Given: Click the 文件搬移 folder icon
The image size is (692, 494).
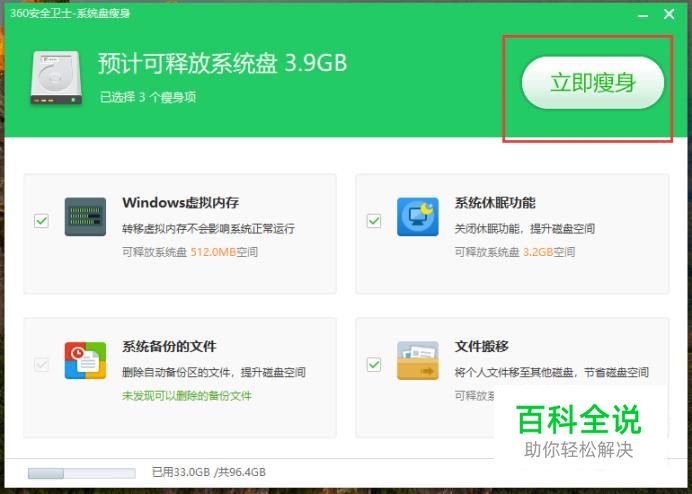Looking at the screenshot, I should point(417,361).
